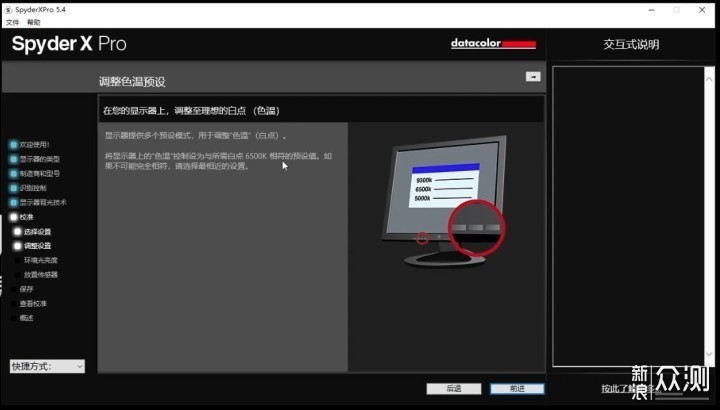Select the 环境光亮度 sub-step
The height and width of the screenshot is (410, 720).
36,260
